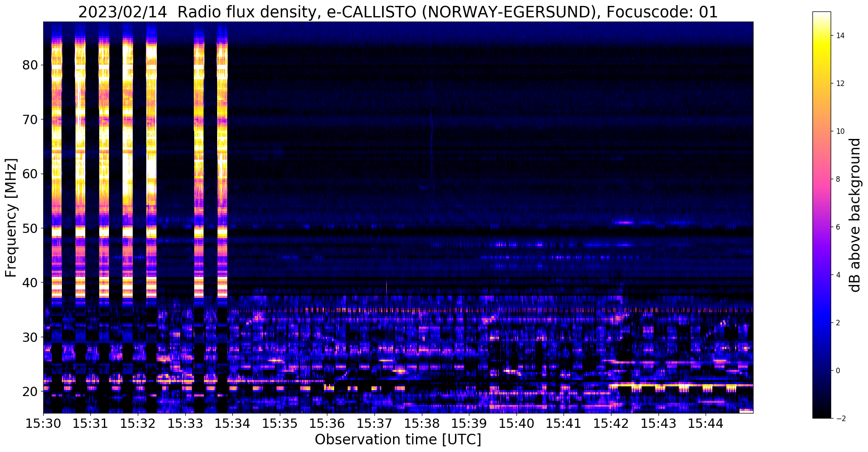This screenshot has width=868, height=452.
Task: Click the 15:42 time tick label
Action: tap(611, 423)
